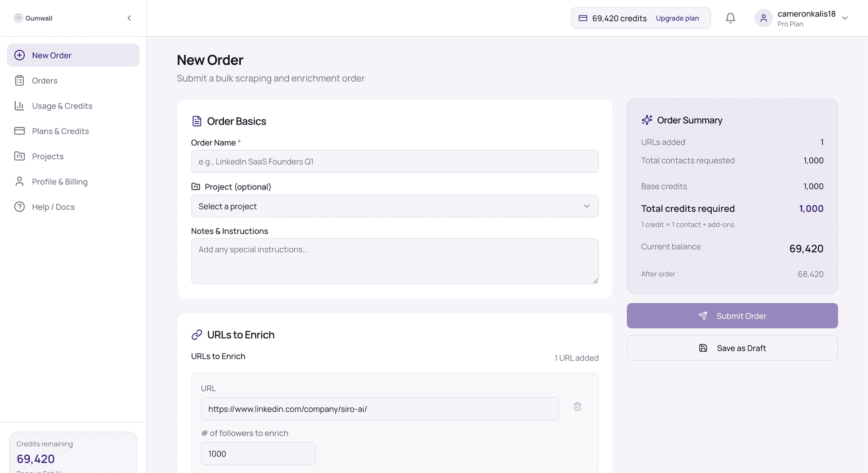This screenshot has height=473, width=868.
Task: Click the Upgrade plan link
Action: (x=677, y=18)
